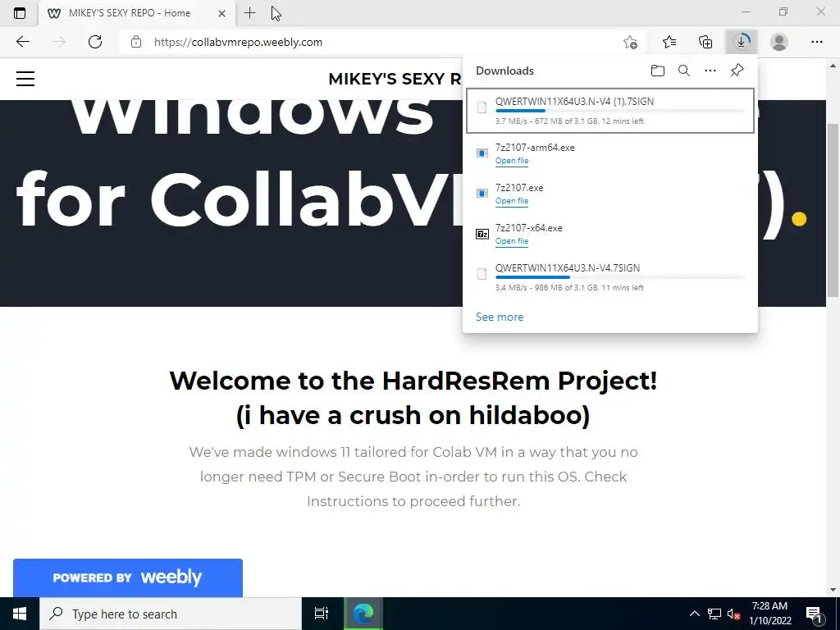Open More options in Downloads panel

click(x=710, y=71)
